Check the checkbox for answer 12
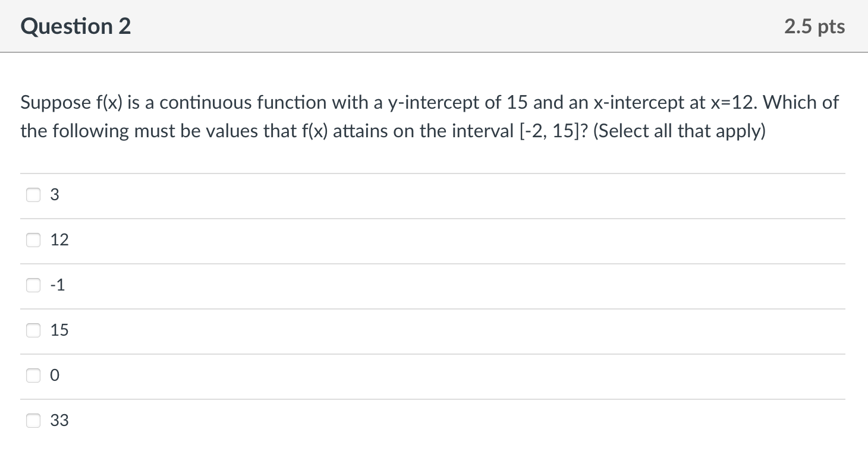Screen dimensions: 868x467 (x=33, y=239)
